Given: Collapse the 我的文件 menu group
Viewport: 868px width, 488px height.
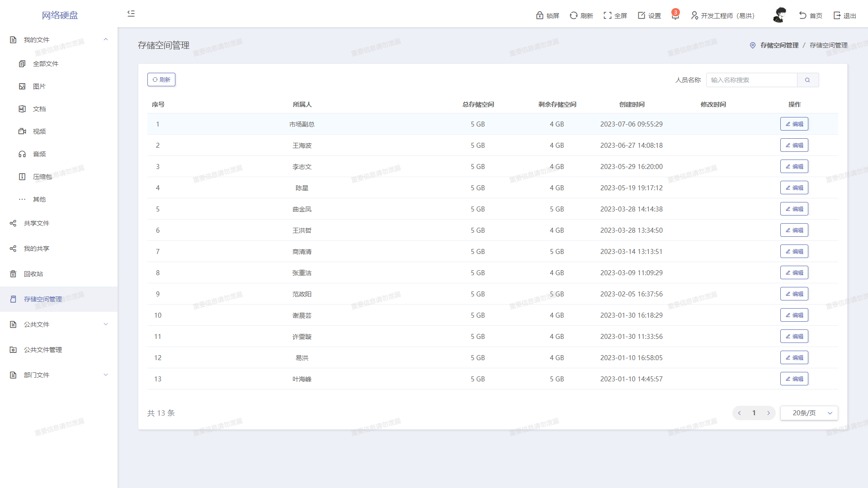Looking at the screenshot, I should coord(106,40).
